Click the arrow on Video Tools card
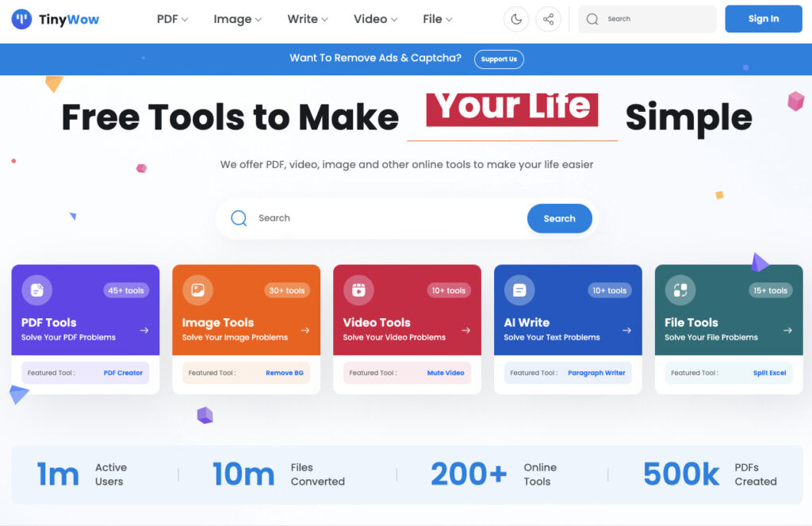 pyautogui.click(x=466, y=330)
